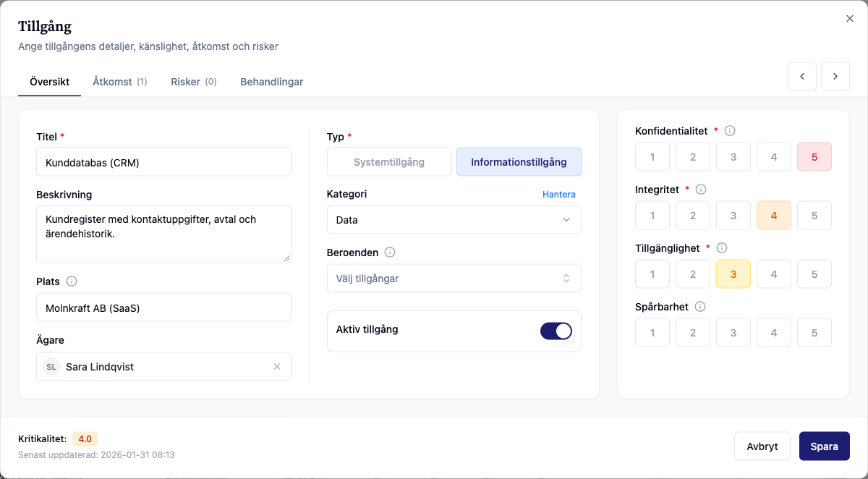868x479 pixels.
Task: Set Integritet to 3
Action: click(x=733, y=216)
